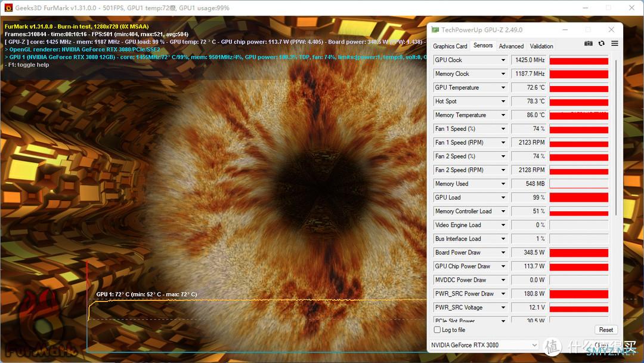644x363 pixels.
Task: Open the Memory Used sensor dropdown
Action: point(503,184)
